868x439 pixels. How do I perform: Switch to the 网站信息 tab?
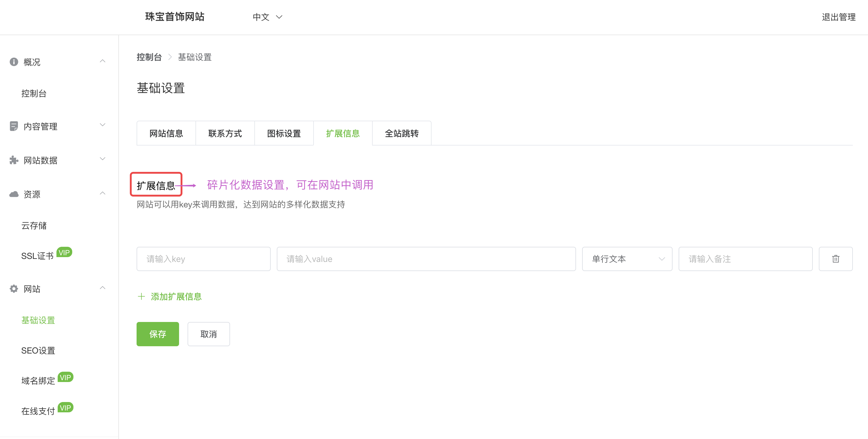point(166,133)
